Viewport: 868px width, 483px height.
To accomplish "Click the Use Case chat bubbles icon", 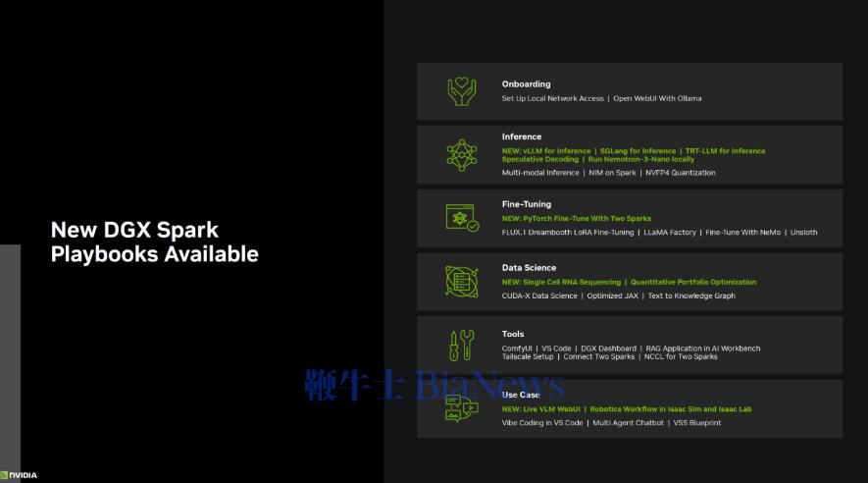I will [x=461, y=408].
